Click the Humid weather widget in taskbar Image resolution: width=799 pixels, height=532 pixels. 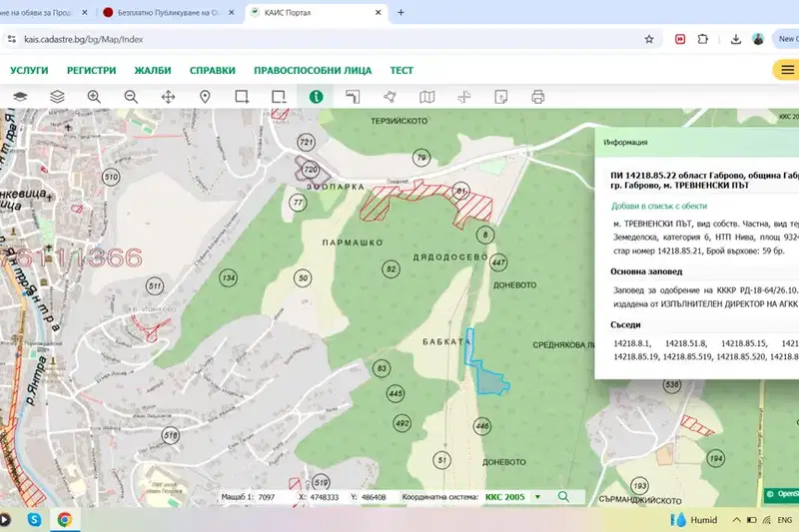[694, 520]
